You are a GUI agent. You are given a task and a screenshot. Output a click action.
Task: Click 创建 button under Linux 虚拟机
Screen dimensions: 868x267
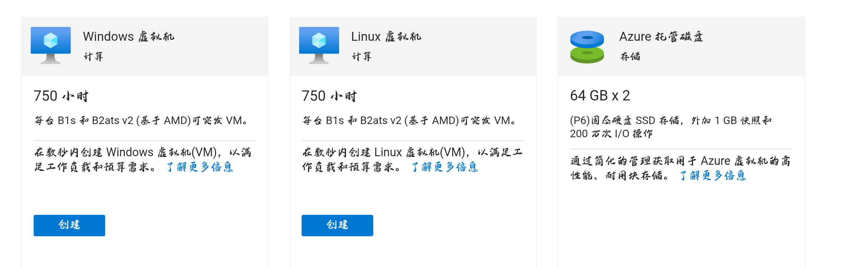pyautogui.click(x=337, y=225)
